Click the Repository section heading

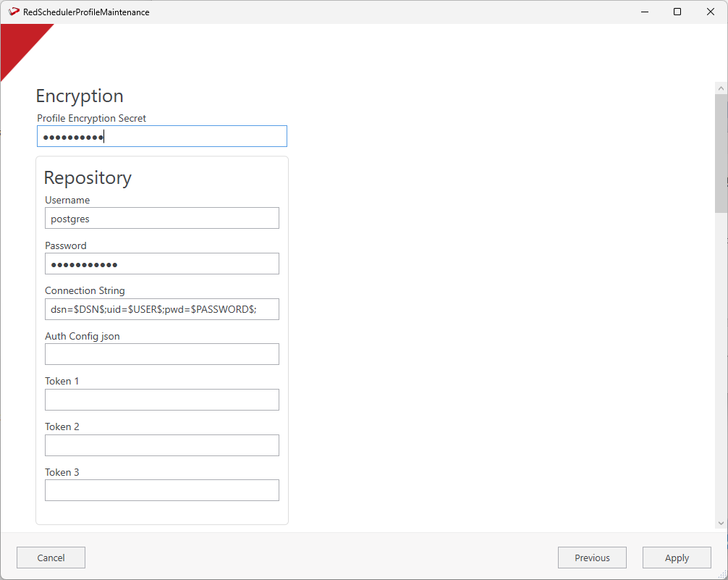tap(88, 178)
